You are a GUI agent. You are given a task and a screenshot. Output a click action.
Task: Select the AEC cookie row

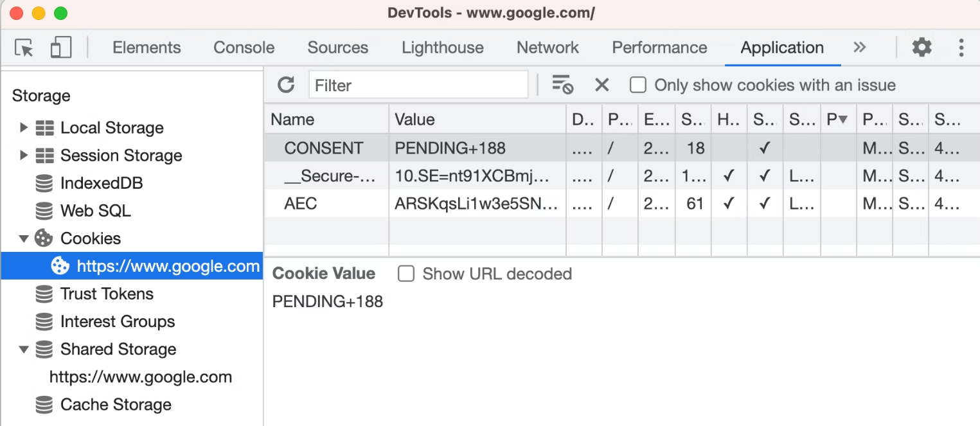pyautogui.click(x=301, y=204)
